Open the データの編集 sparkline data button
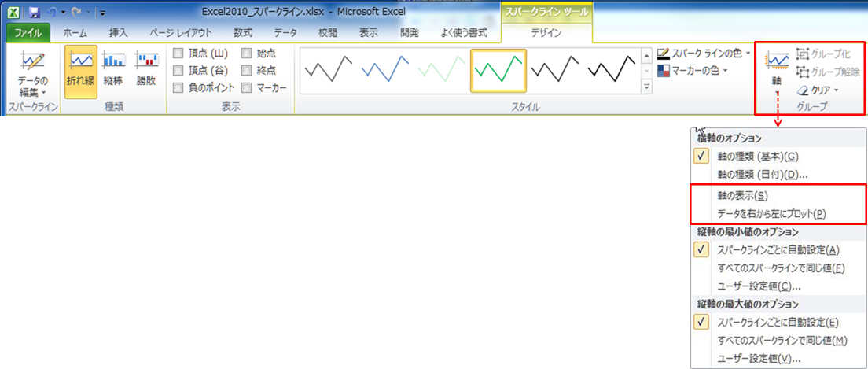The height and width of the screenshot is (369, 868). point(31,73)
